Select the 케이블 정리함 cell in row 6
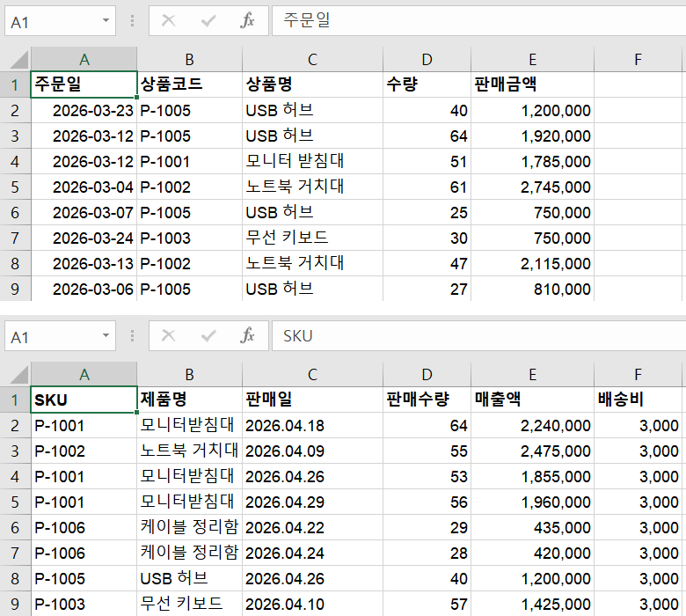Screen dimensions: 686x616 tap(189, 528)
